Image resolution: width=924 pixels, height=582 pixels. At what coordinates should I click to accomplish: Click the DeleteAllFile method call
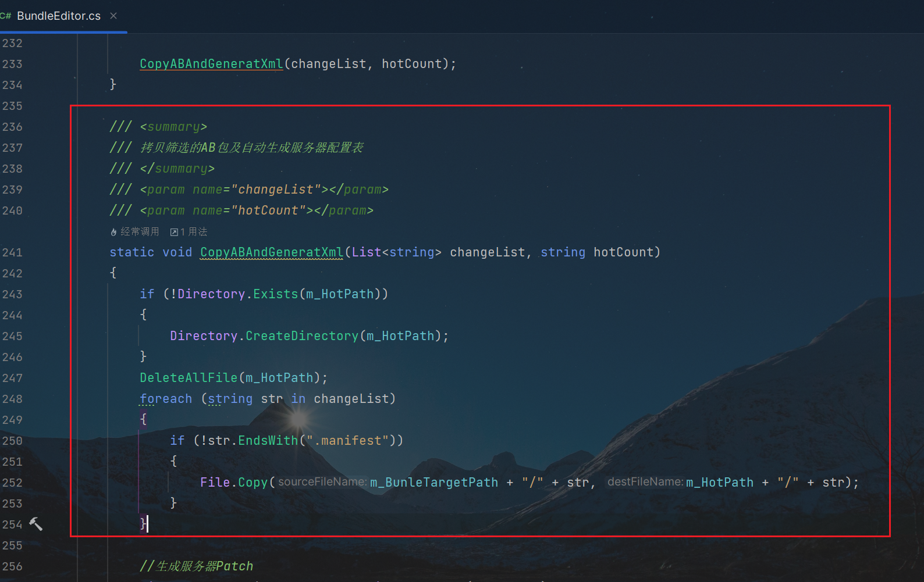tap(189, 378)
